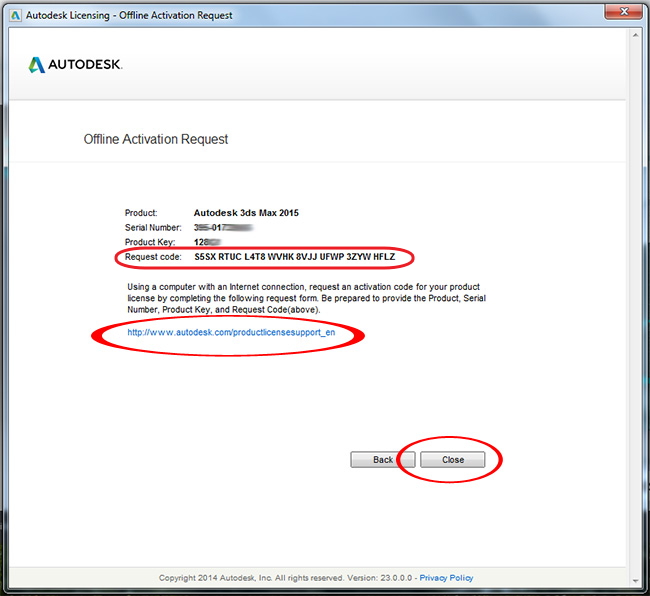Select the request code S5SX RTUC L4T8 text
The image size is (650, 596).
294,257
